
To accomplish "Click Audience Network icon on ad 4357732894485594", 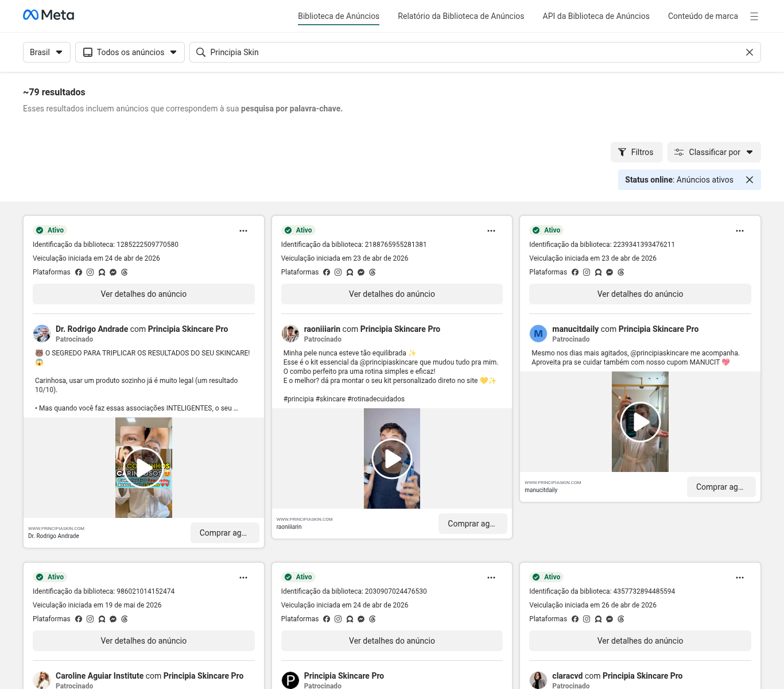I will point(598,619).
